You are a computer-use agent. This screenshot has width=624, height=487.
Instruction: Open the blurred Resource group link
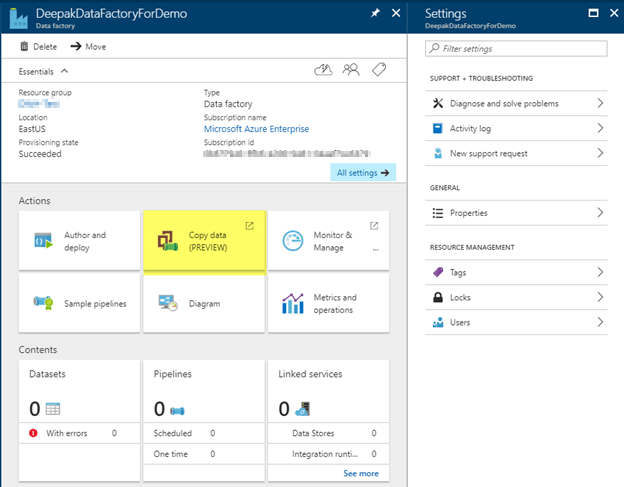pyautogui.click(x=39, y=104)
